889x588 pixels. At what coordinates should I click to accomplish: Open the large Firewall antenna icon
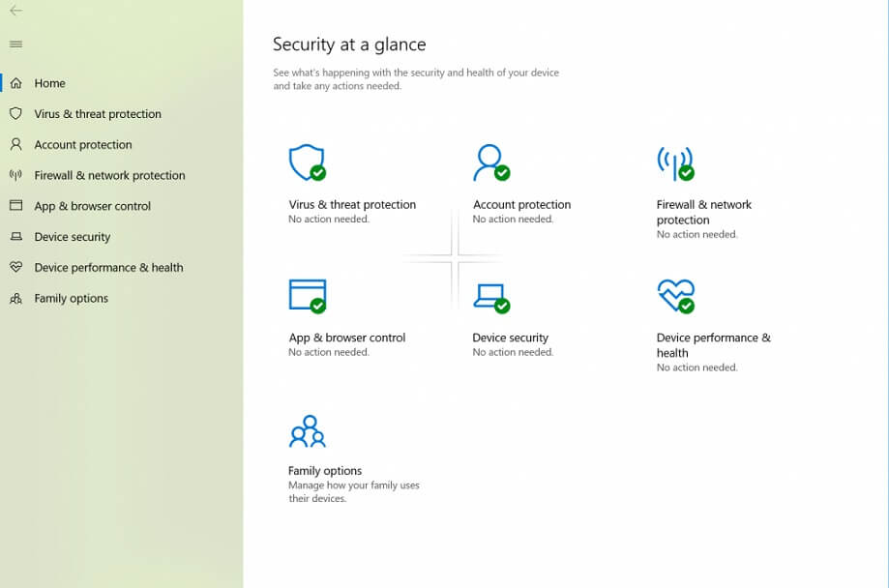(x=676, y=163)
